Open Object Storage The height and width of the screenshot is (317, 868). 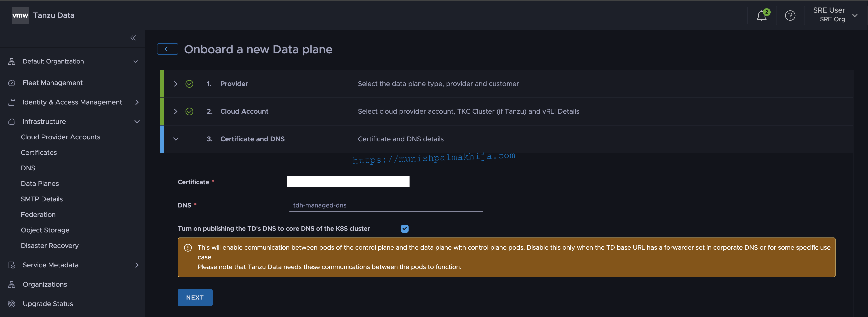[x=45, y=230]
